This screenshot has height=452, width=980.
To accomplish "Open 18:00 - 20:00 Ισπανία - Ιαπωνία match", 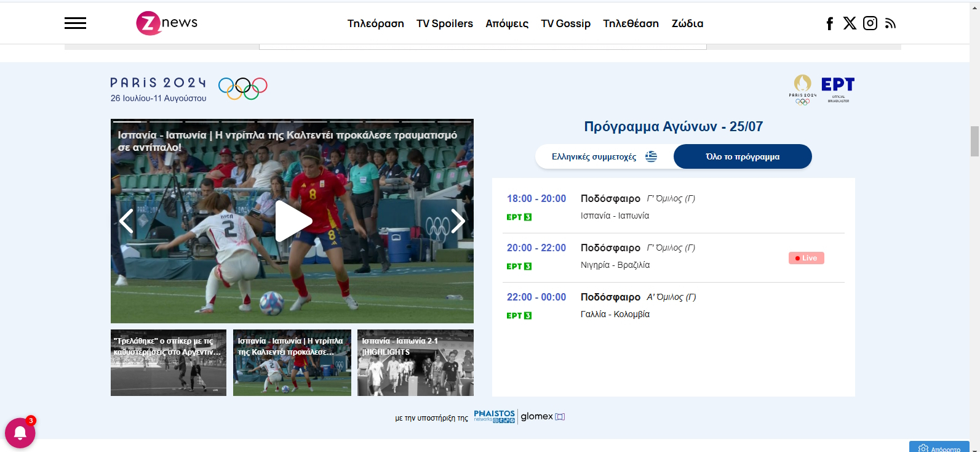I will pyautogui.click(x=674, y=208).
